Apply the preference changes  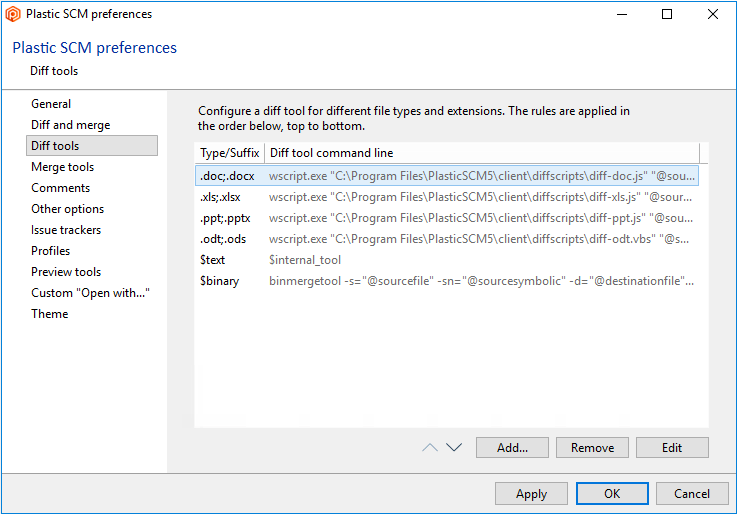531,494
